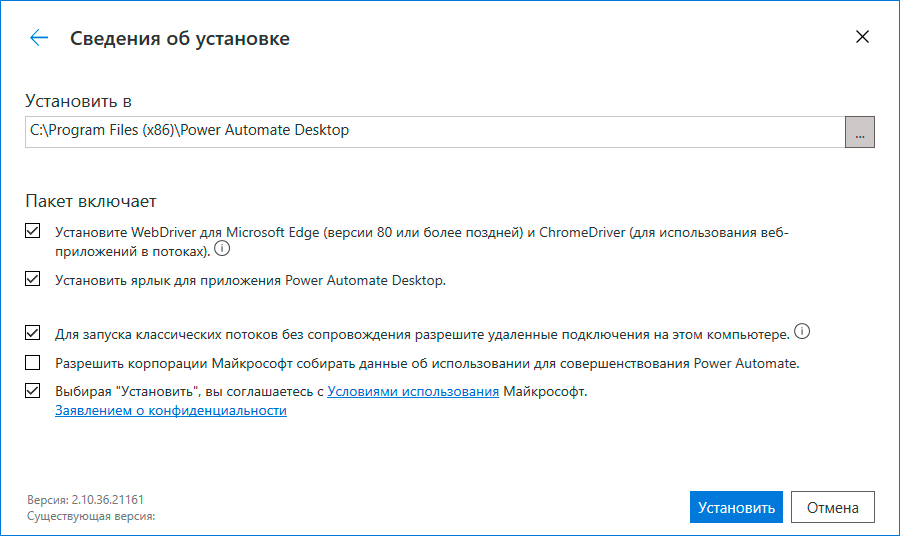
Task: Show info about remote connections option
Action: pyautogui.click(x=801, y=332)
